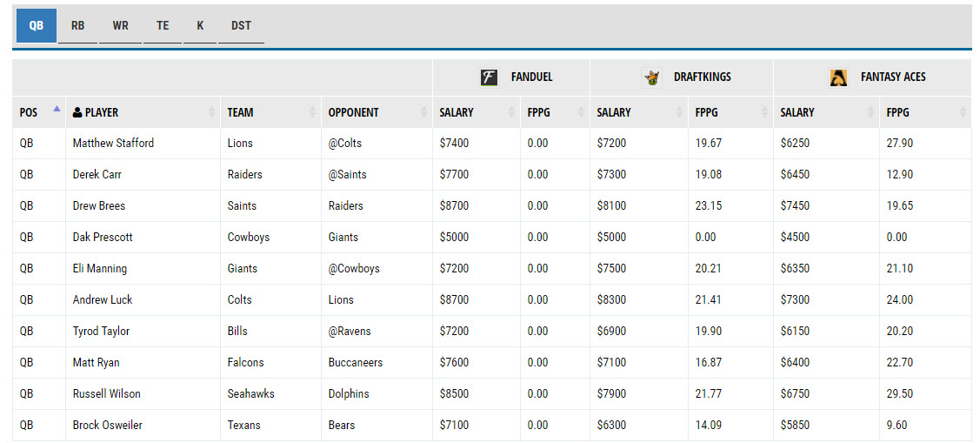Sort FanDuel SALARY column using its arrows
The height and width of the screenshot is (443, 980).
pos(512,112)
